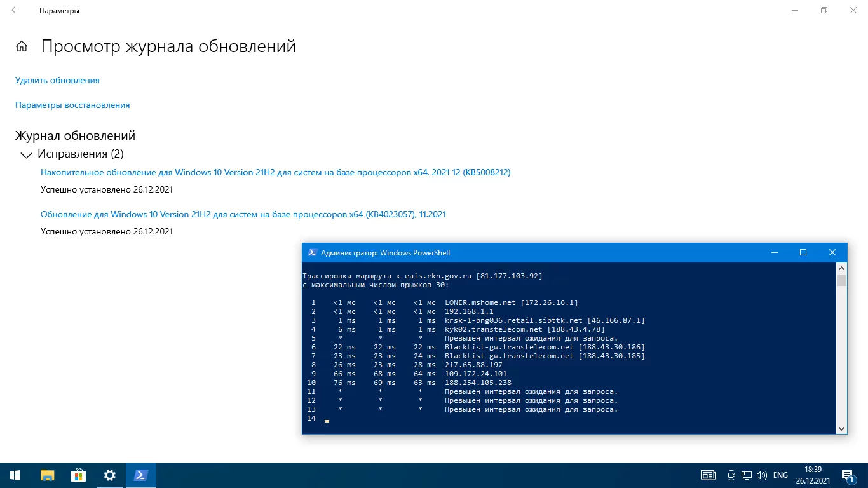Click trace hop 188.254.105.238
Screen dimensions: 868x488
pos(478,383)
